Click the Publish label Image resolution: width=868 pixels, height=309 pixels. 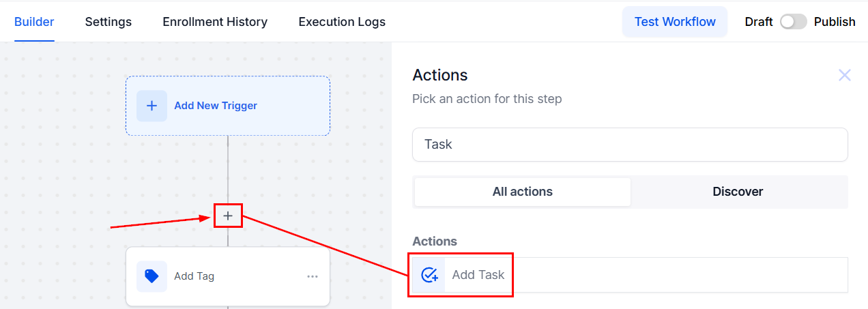(835, 22)
